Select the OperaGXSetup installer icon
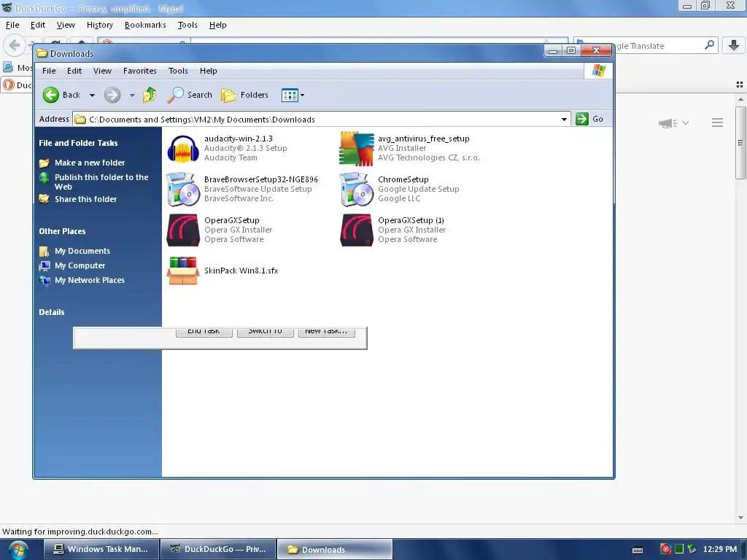Image resolution: width=747 pixels, height=560 pixels. coord(183,230)
